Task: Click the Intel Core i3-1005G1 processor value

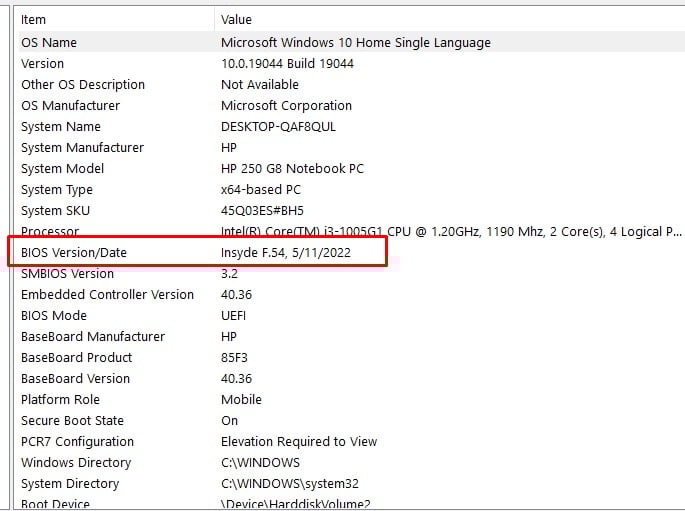Action: click(x=451, y=231)
